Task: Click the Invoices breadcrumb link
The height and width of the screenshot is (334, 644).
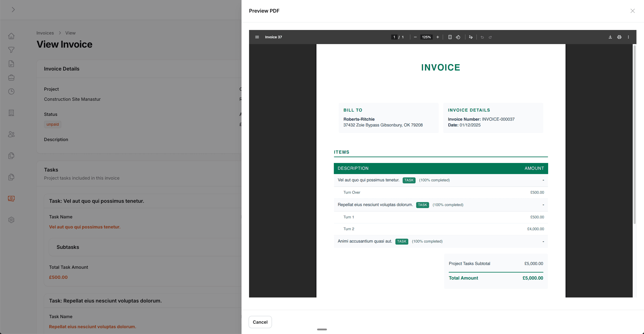Action: pos(45,33)
